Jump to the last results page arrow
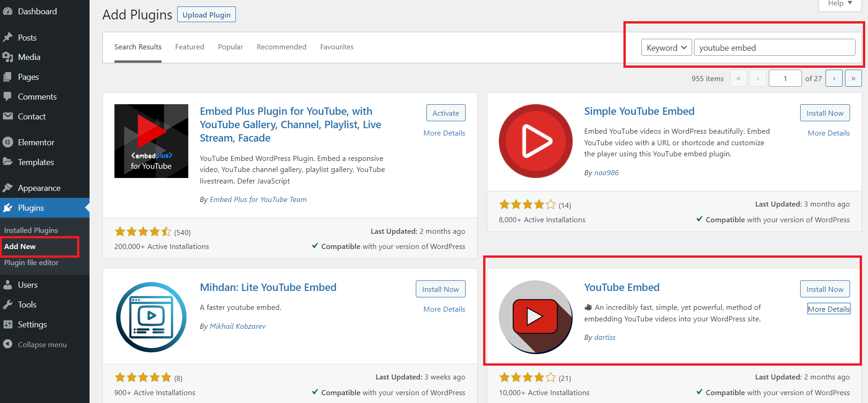Image resolution: width=868 pixels, height=403 pixels. coord(853,78)
